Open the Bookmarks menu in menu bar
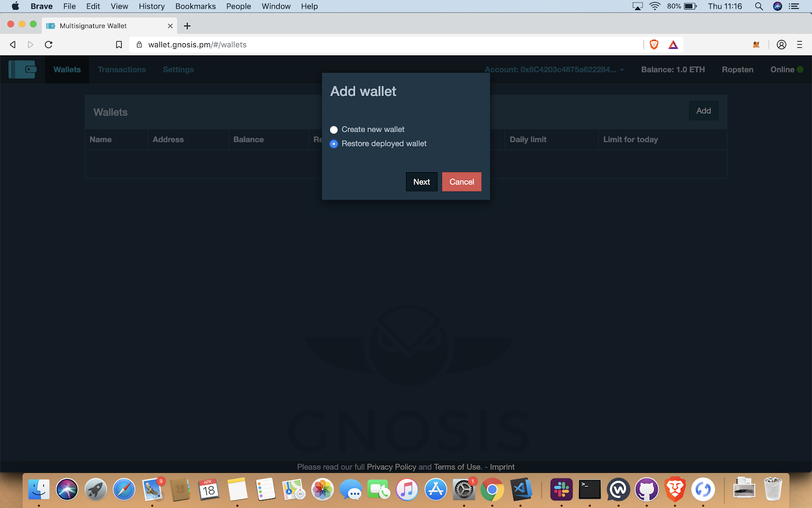This screenshot has height=508, width=812. point(195,6)
